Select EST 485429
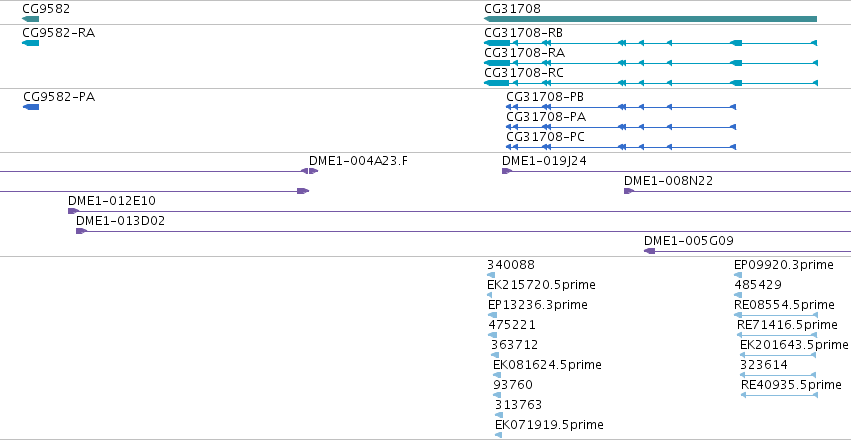851x440 pixels. point(758,285)
